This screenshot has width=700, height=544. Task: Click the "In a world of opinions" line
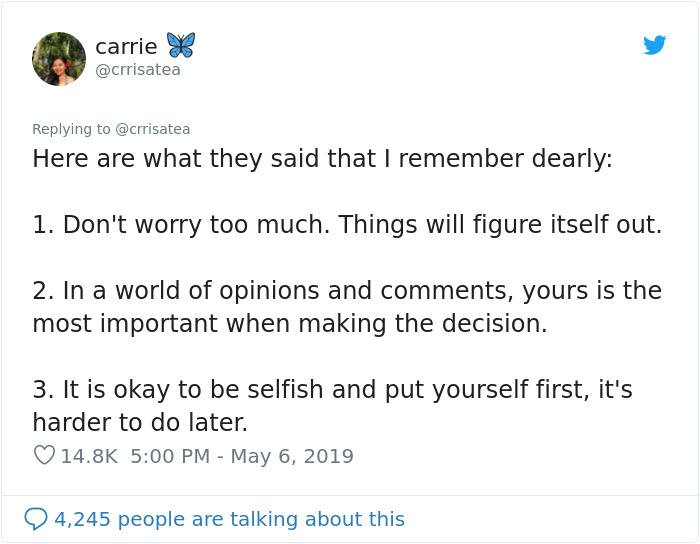(346, 291)
